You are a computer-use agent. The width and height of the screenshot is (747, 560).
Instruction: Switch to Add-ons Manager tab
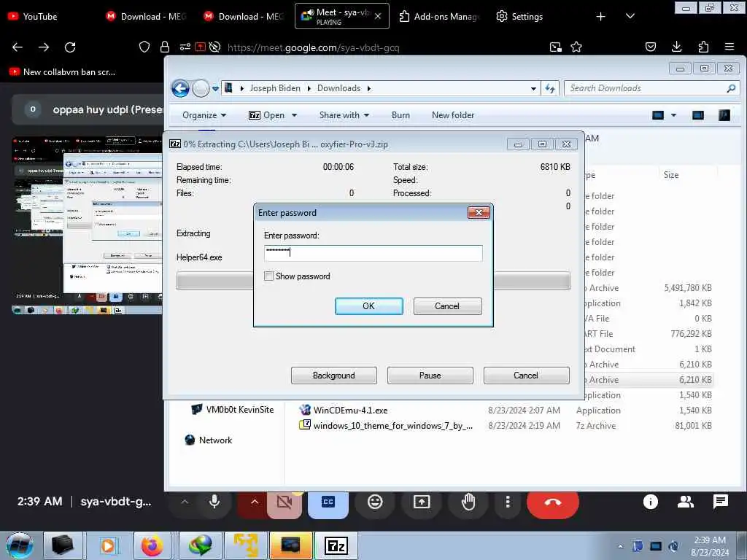pos(438,16)
